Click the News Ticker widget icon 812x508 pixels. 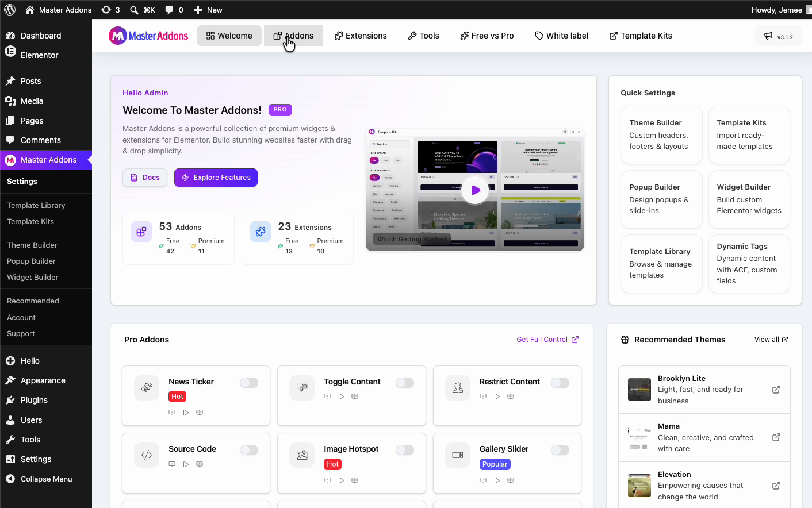coord(147,388)
